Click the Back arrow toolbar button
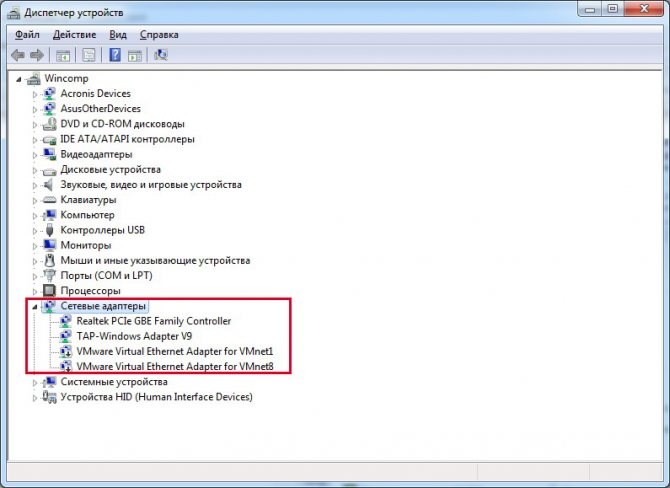The height and width of the screenshot is (488, 670). coord(18,55)
